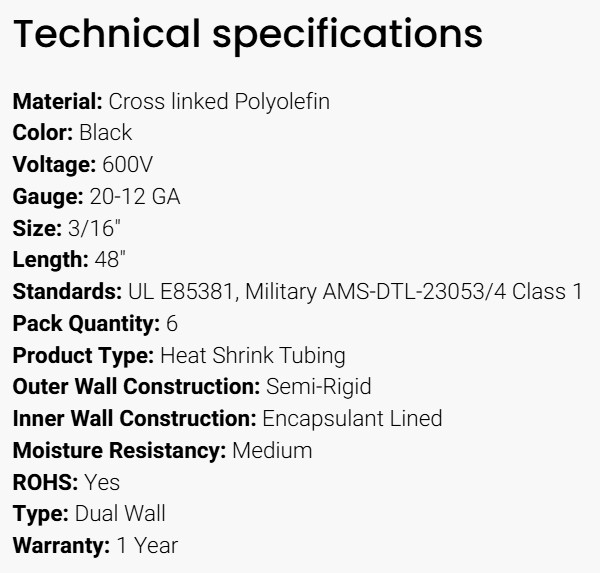The width and height of the screenshot is (600, 573).
Task: Click the Heat Shrink Tubing value
Action: [x=253, y=355]
